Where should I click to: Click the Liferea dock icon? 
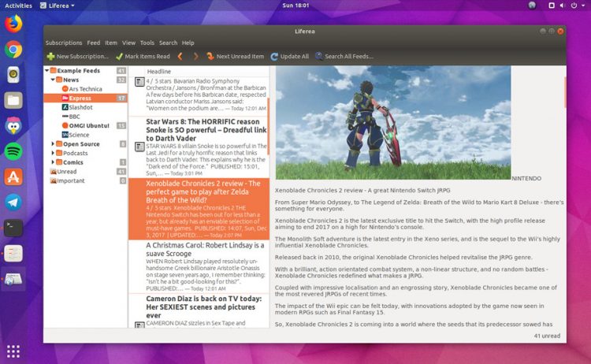pyautogui.click(x=13, y=279)
